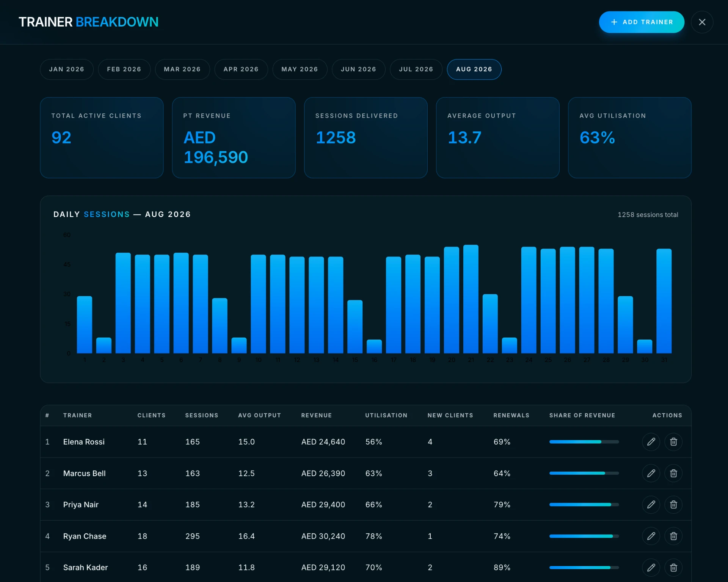The height and width of the screenshot is (582, 728).
Task: Choose the APR 2026 month tab
Action: pos(241,69)
